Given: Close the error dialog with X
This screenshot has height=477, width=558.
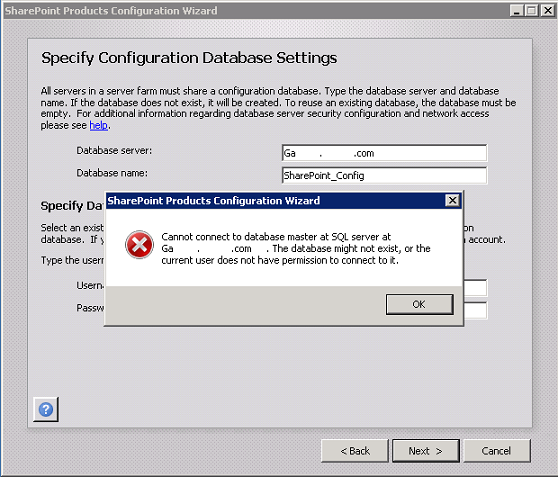Looking at the screenshot, I should 452,200.
